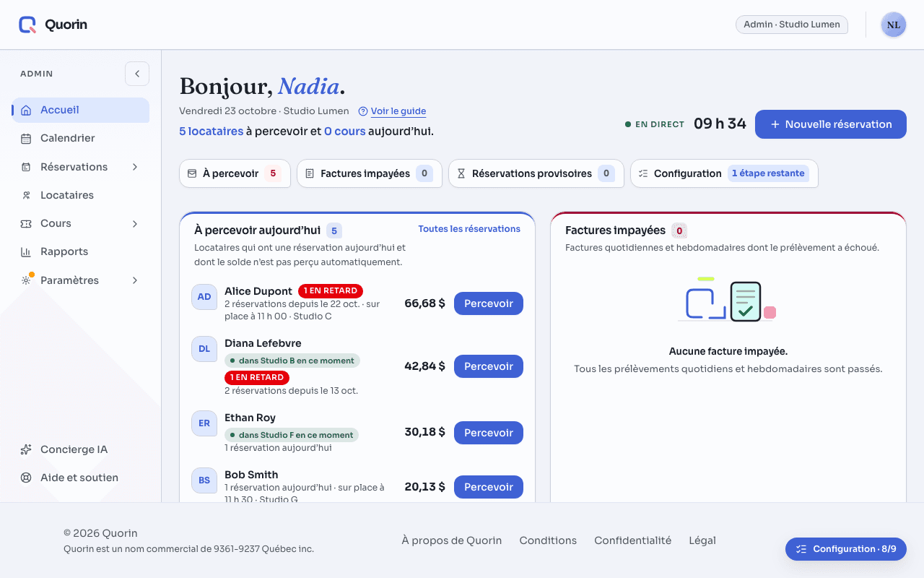Select the Réservations provisoires tab

click(536, 173)
